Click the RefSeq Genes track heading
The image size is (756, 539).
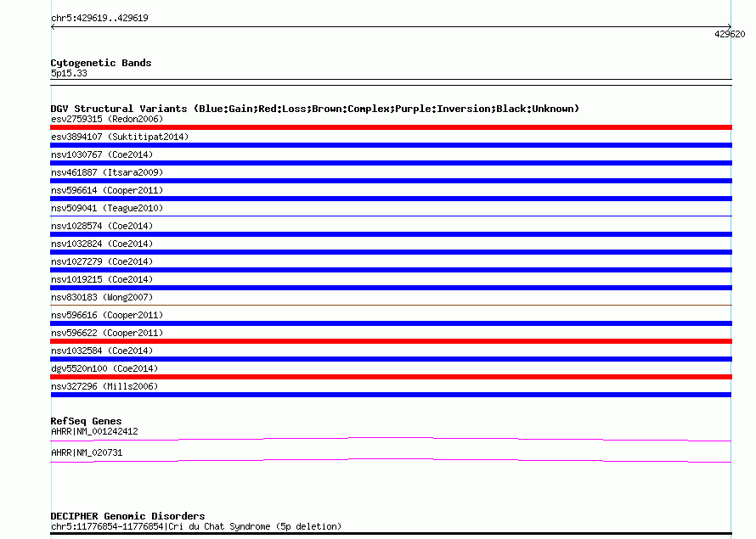[x=86, y=421]
